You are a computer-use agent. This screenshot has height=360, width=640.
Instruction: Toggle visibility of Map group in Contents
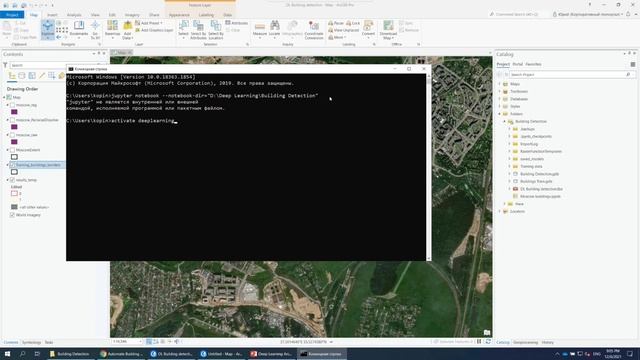coord(9,98)
